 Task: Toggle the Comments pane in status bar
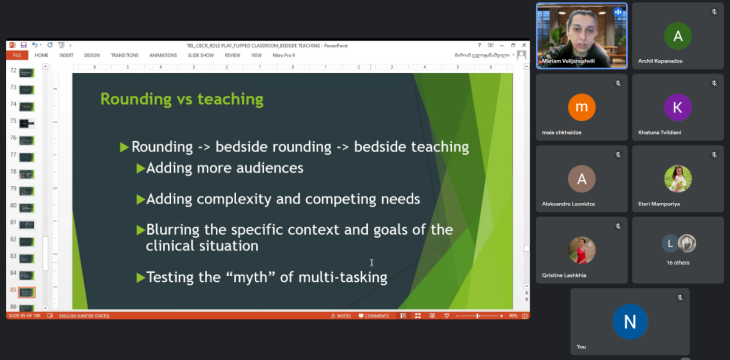click(x=374, y=316)
